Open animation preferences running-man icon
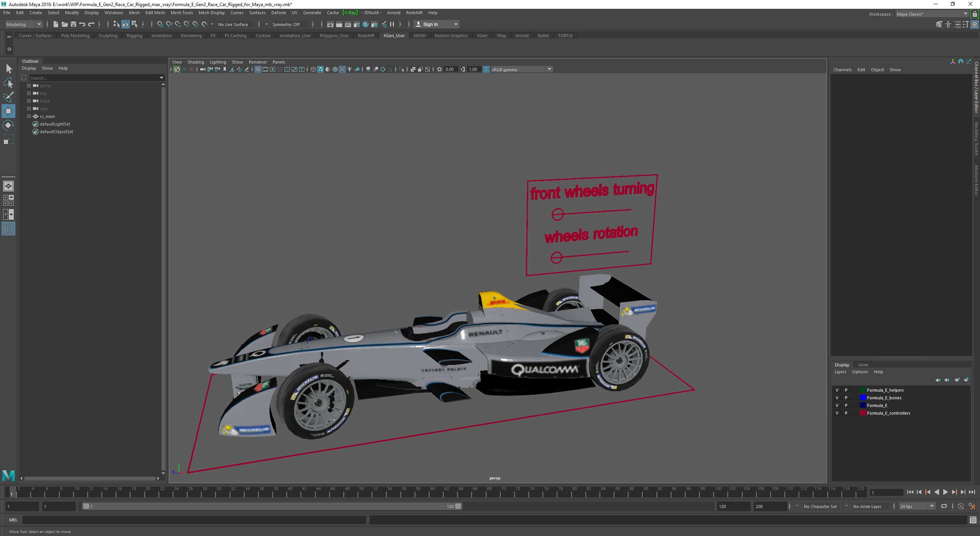This screenshot has height=536, width=980. (972, 506)
